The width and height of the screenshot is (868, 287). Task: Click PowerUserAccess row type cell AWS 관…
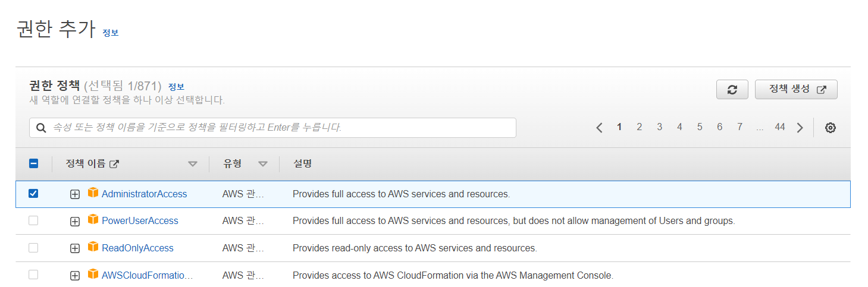pyautogui.click(x=243, y=220)
